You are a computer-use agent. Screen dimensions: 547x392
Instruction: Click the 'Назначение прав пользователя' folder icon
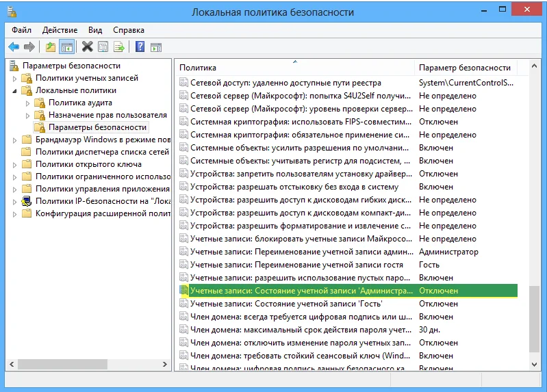40,115
